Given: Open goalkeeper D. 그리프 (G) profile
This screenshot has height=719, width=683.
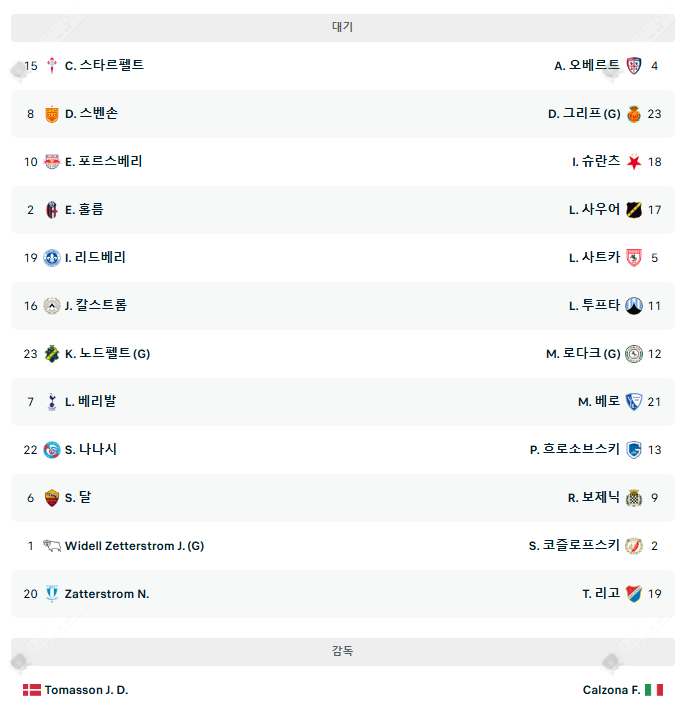Looking at the screenshot, I should (584, 114).
